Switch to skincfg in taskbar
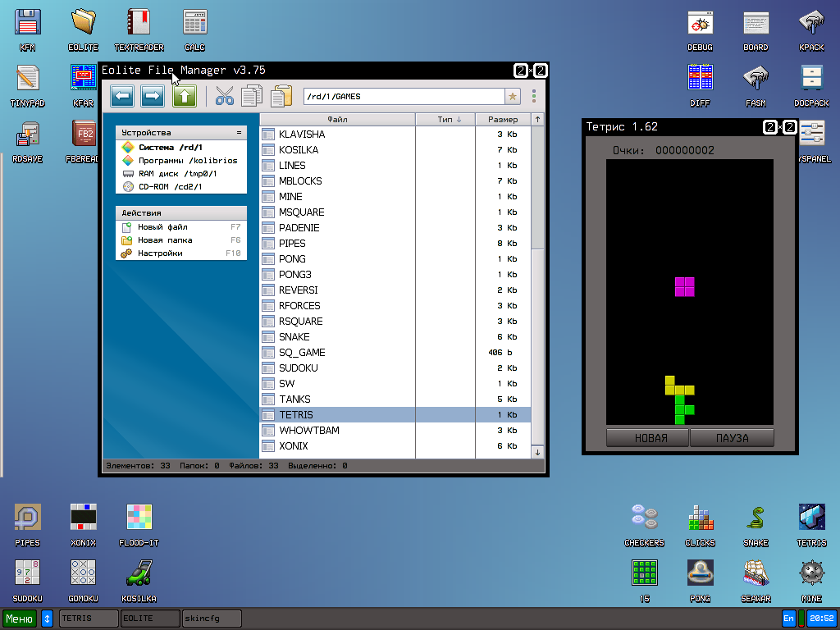This screenshot has width=840, height=630. (211, 619)
